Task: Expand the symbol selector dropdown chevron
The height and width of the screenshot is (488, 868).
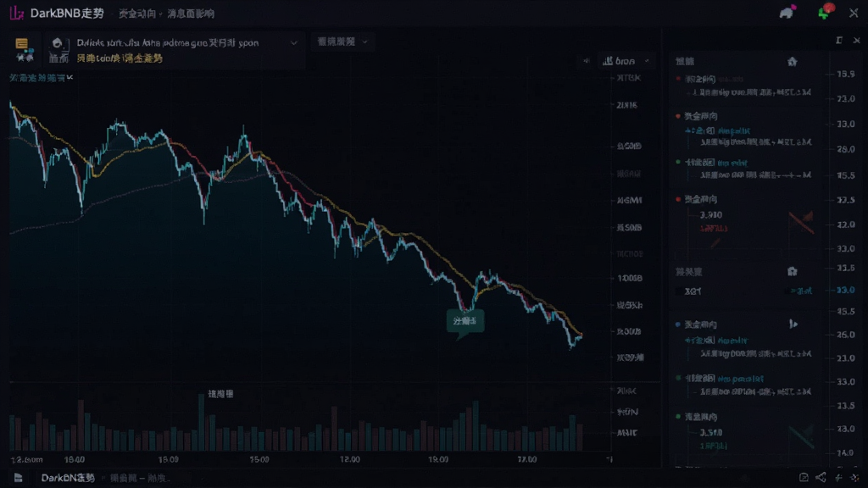Action: [294, 42]
